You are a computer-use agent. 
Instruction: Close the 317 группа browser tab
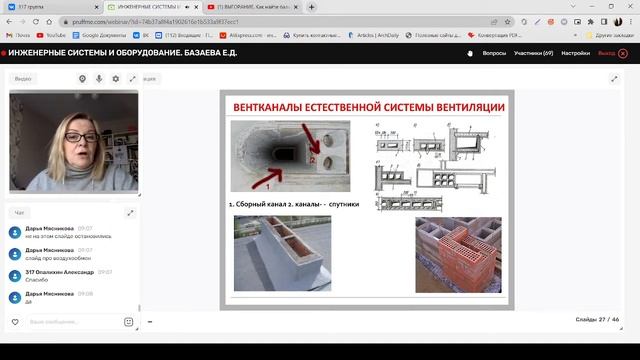96,7
